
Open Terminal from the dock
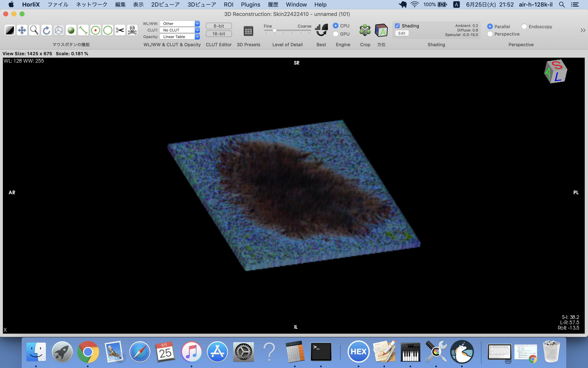pyautogui.click(x=321, y=352)
